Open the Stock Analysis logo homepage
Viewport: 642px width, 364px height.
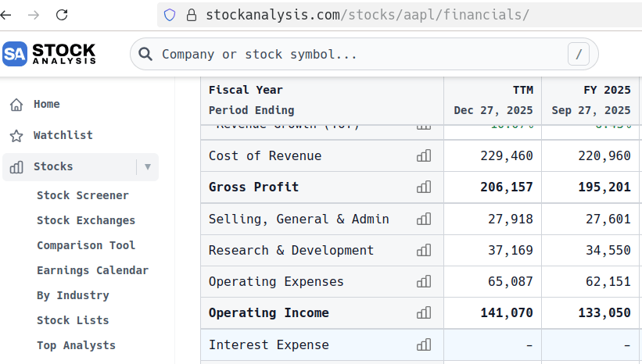[49, 54]
